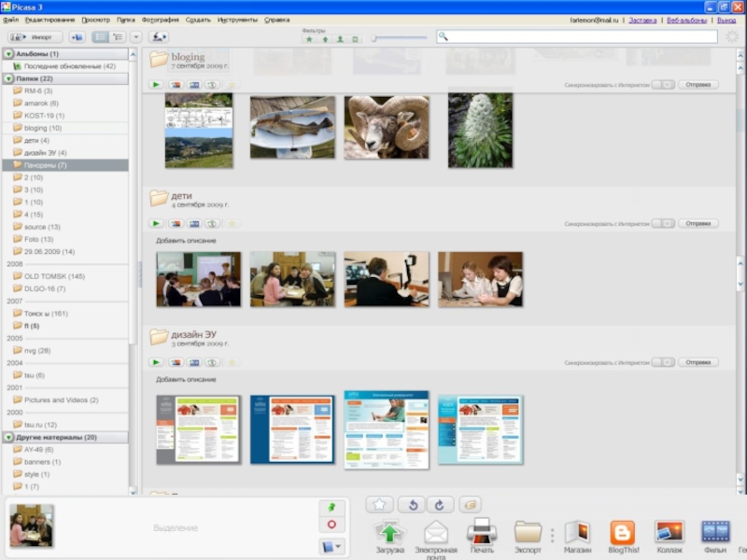The width and height of the screenshot is (747, 560).
Task: Click the Импорт import button
Action: click(x=35, y=37)
